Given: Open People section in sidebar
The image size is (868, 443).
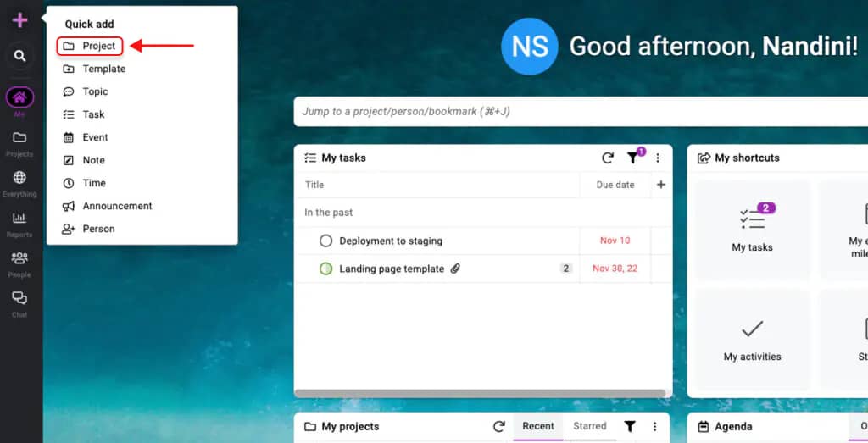Looking at the screenshot, I should (19, 263).
